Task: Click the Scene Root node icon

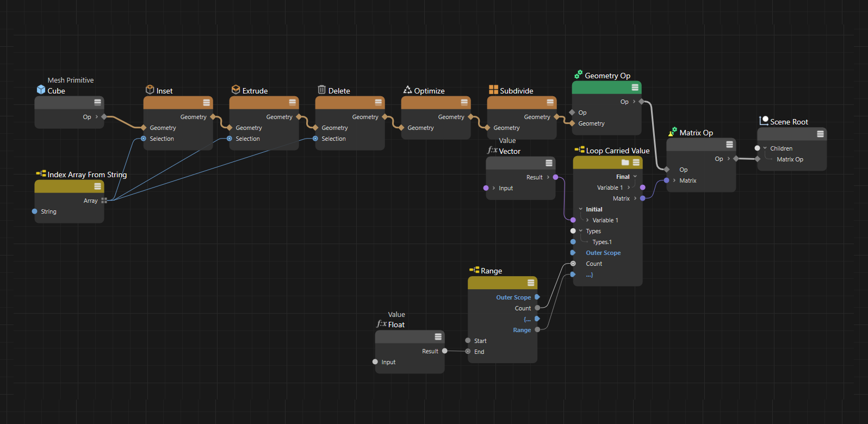Action: (x=764, y=121)
